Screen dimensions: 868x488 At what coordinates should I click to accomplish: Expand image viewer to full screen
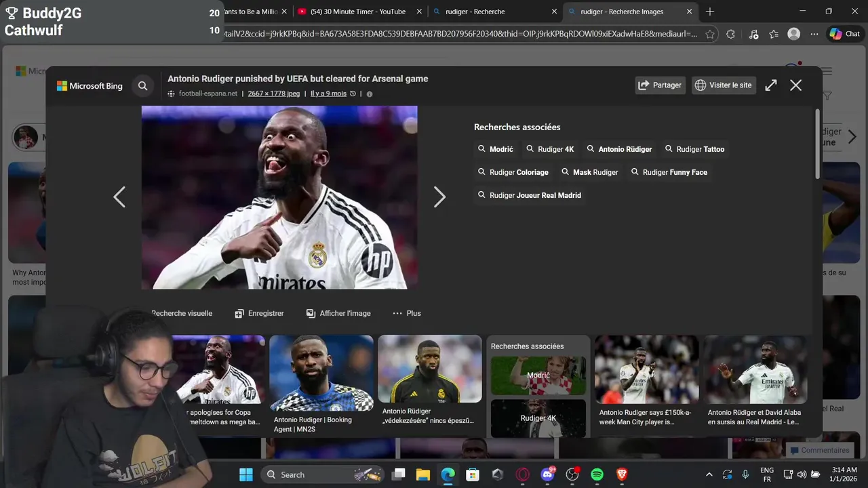tap(771, 85)
